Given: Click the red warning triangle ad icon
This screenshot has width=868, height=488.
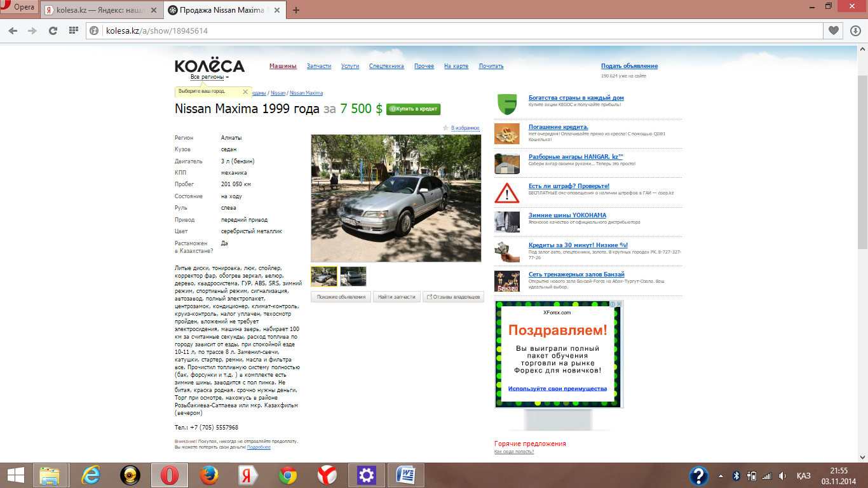Looking at the screenshot, I should pos(507,193).
